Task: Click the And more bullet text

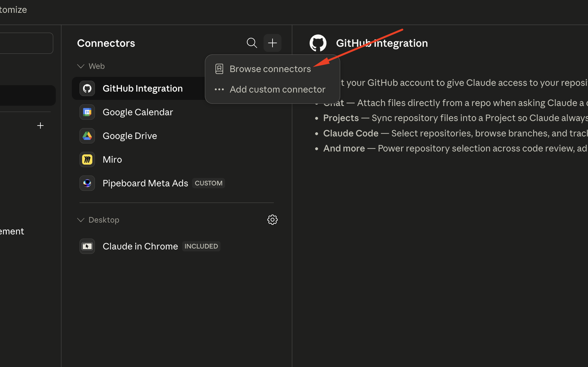Action: [455, 148]
